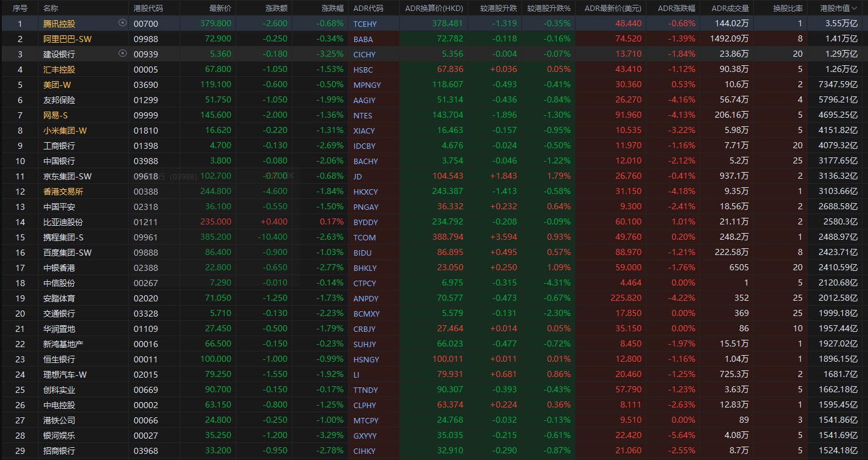The height and width of the screenshot is (460, 868).
Task: Select the red price 235.000
Action: pos(216,221)
